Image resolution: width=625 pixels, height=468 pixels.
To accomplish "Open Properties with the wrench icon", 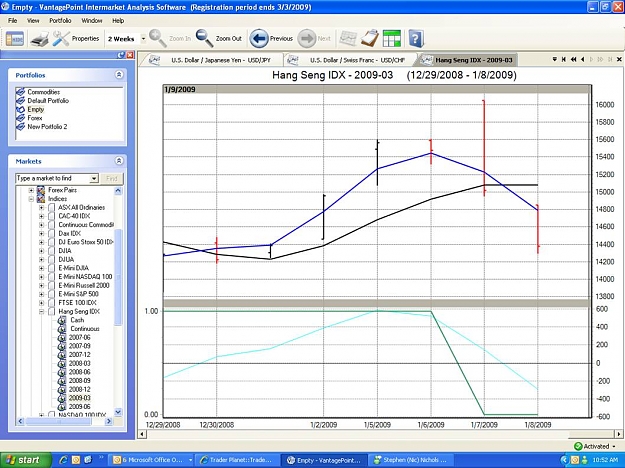I will click(x=61, y=39).
